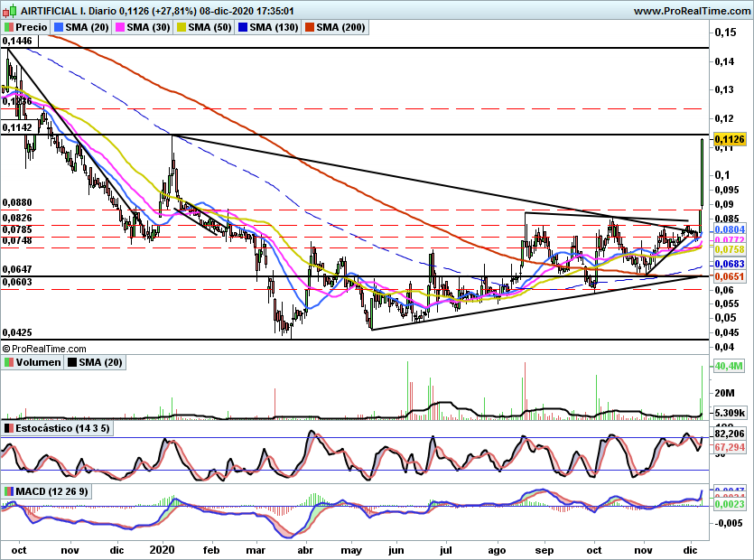Click the Estocástico indicator icon
The width and height of the screenshot is (754, 560).
click(x=9, y=428)
